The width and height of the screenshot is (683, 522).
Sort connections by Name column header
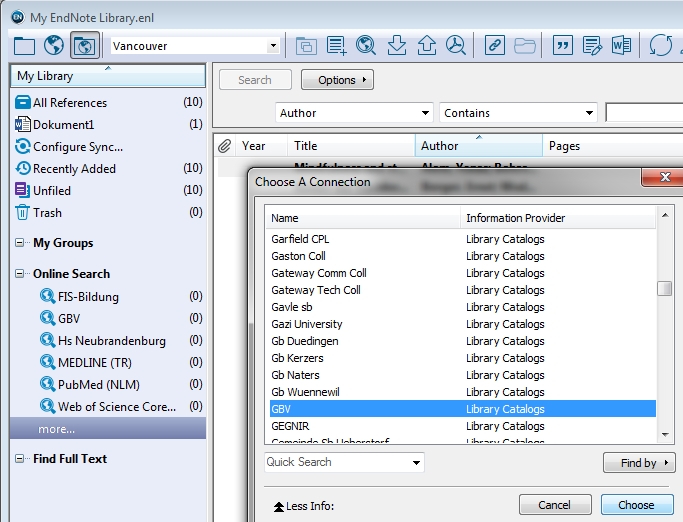click(x=363, y=218)
